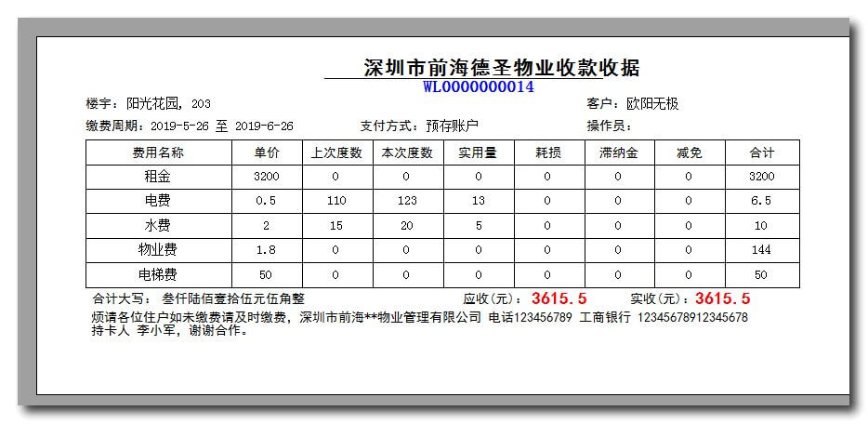
Task: Select the 物业费 row label
Action: pyautogui.click(x=158, y=250)
